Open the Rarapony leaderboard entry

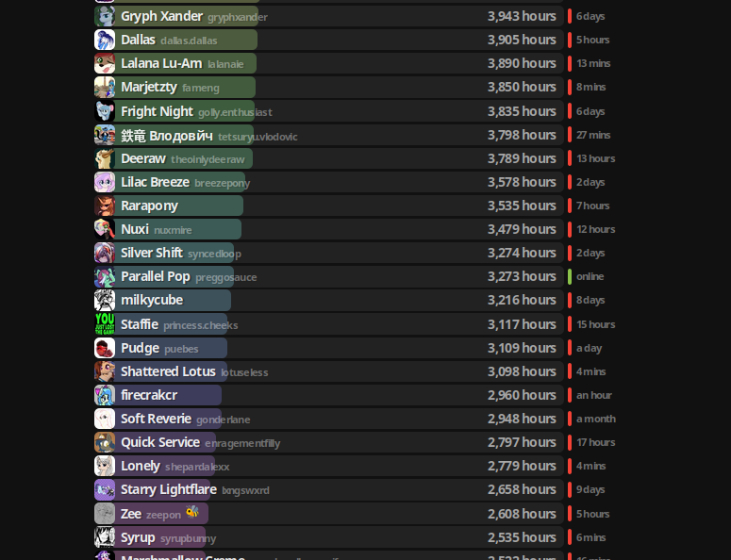tap(328, 206)
